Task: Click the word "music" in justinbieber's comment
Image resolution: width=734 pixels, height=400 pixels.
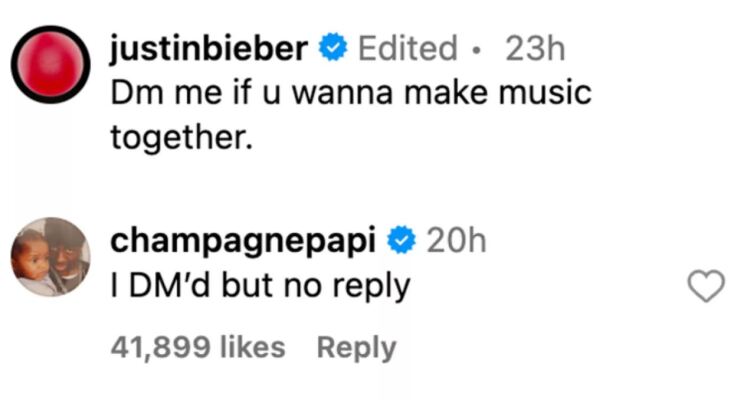Action: (x=547, y=93)
